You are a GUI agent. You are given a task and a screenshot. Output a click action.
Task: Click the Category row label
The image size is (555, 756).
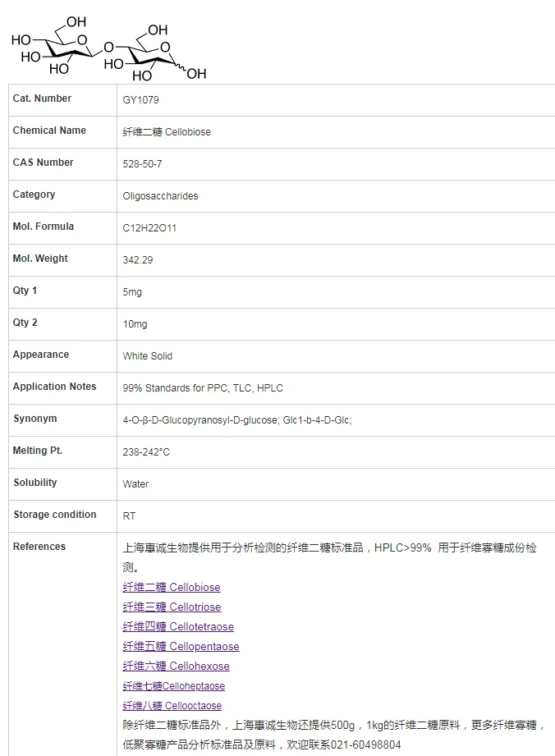pos(34,195)
